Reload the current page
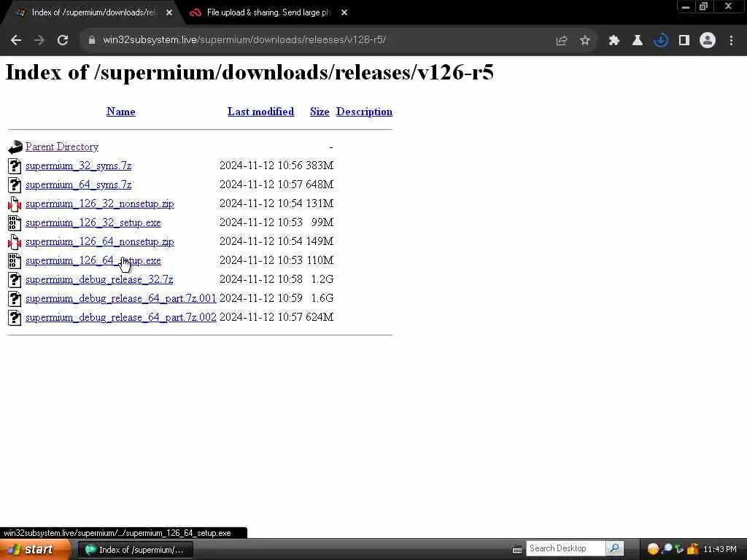The width and height of the screenshot is (747, 560). (x=63, y=41)
